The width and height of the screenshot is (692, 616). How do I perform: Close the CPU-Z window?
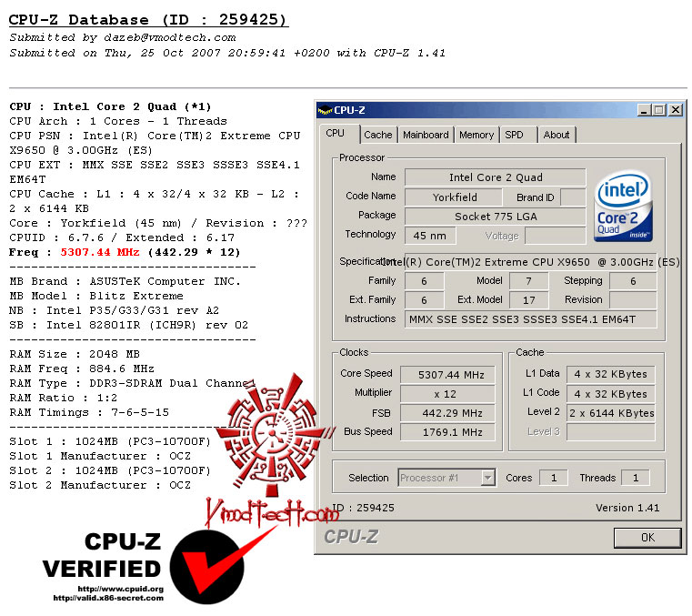click(676, 110)
